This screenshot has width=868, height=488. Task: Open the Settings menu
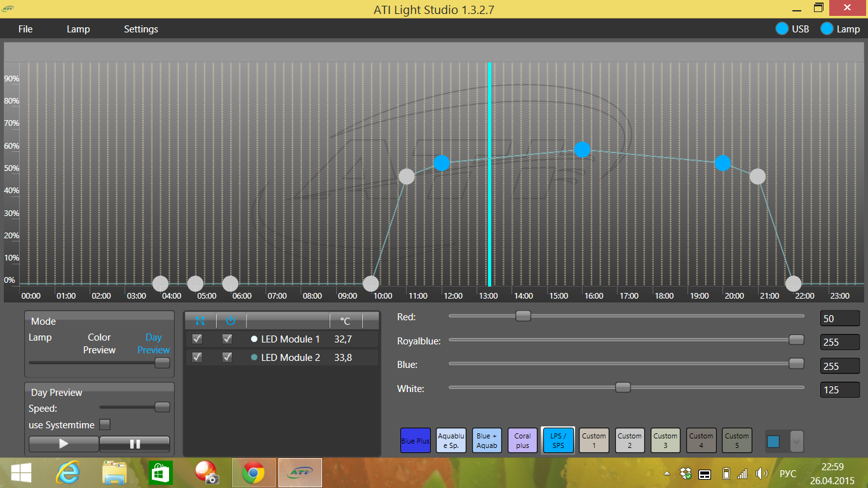click(x=141, y=29)
